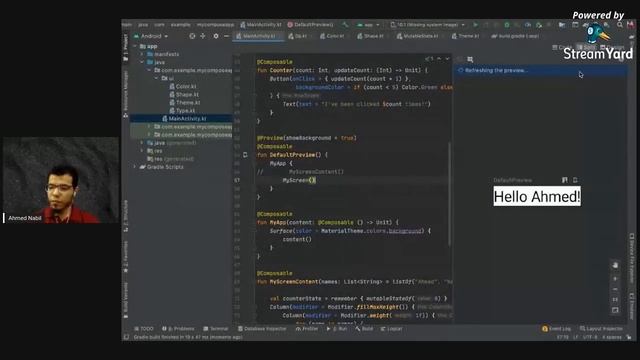Expand the manifests folder arrow
The width and height of the screenshot is (640, 360).
[x=142, y=54]
